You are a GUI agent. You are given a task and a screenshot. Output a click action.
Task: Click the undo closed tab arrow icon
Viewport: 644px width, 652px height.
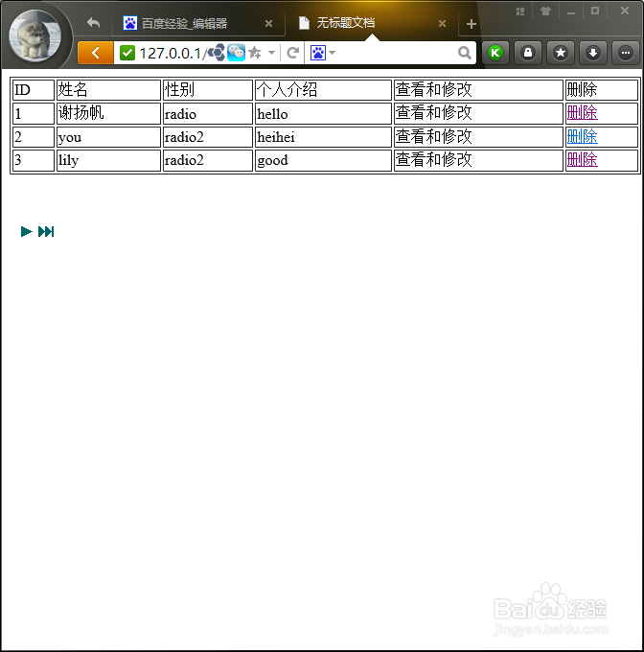pos(94,23)
